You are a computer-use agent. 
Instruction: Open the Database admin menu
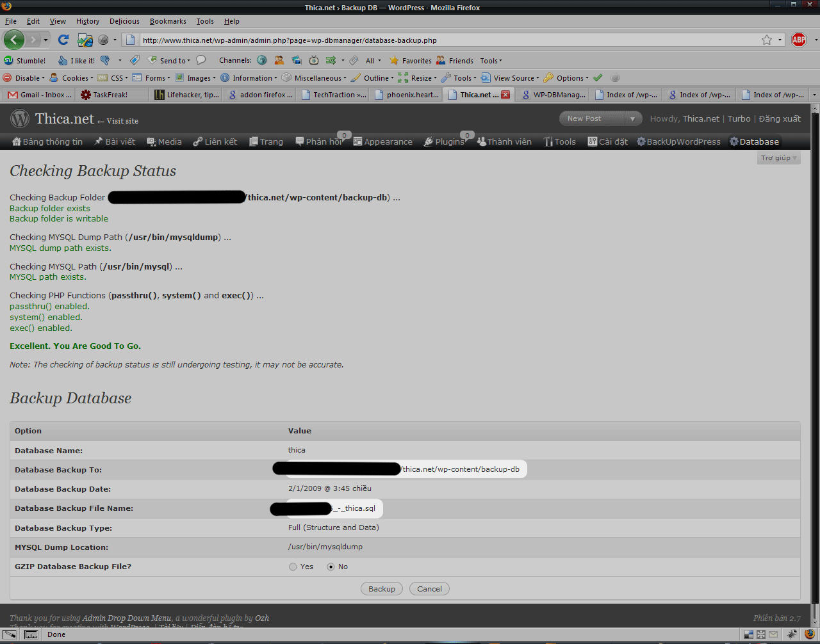(754, 141)
